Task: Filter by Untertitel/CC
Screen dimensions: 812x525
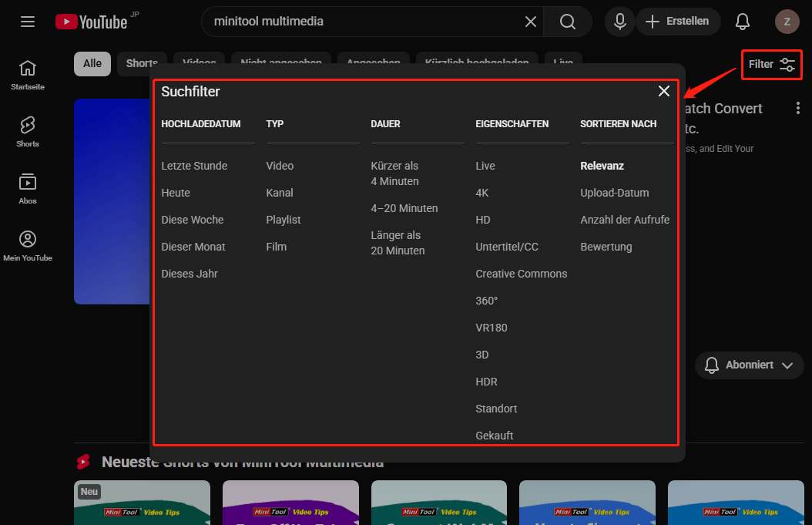Action: (x=507, y=247)
